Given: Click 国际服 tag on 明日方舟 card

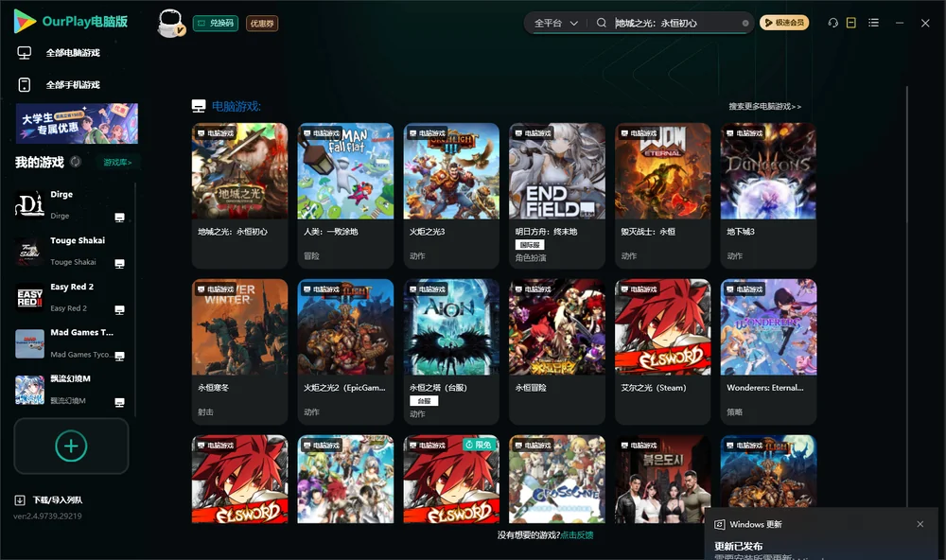Looking at the screenshot, I should 530,244.
